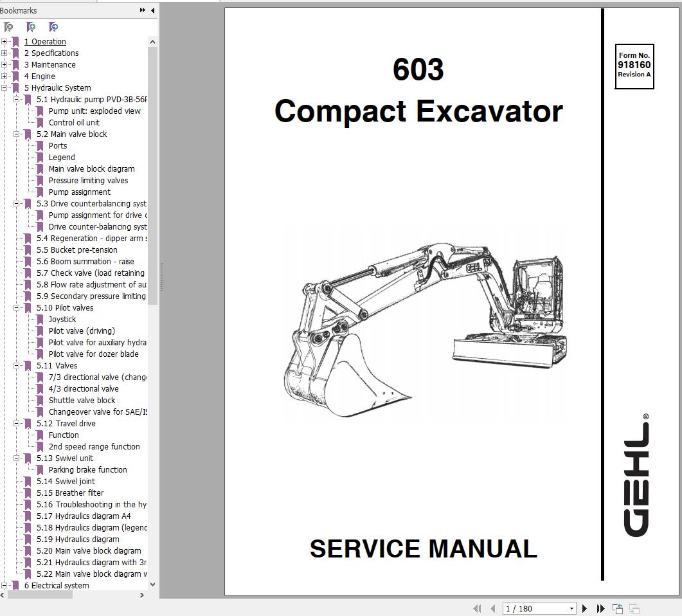Open the page number dropdown

570,608
